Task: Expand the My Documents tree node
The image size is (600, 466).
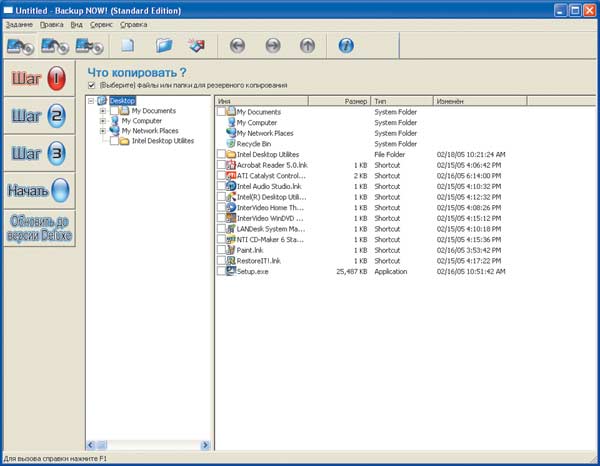Action: pyautogui.click(x=103, y=111)
